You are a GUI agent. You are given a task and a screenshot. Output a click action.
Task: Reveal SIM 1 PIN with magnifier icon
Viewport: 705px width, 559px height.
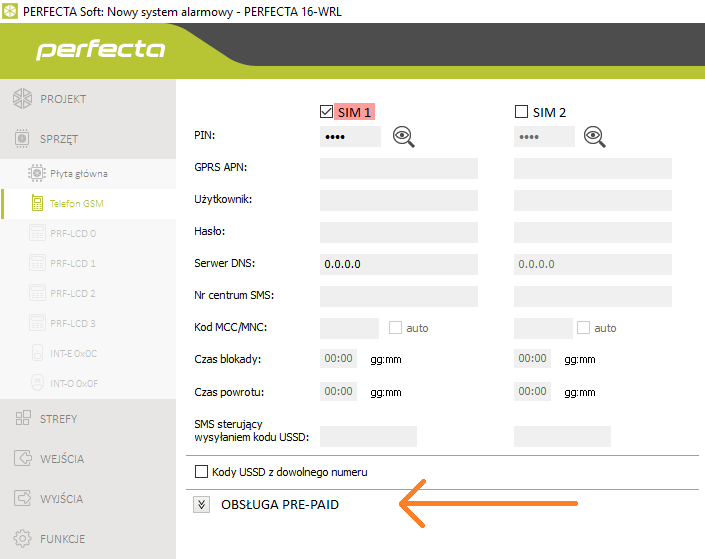point(403,137)
